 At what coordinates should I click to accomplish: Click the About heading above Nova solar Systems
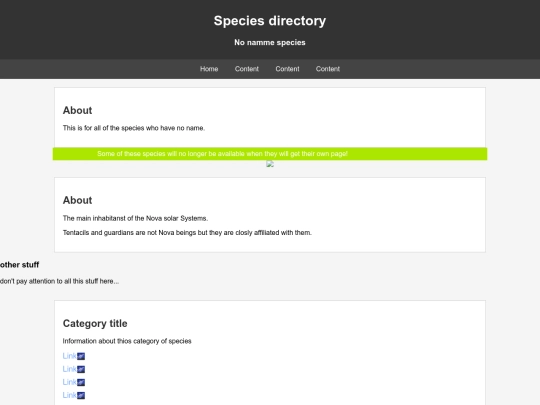77,200
